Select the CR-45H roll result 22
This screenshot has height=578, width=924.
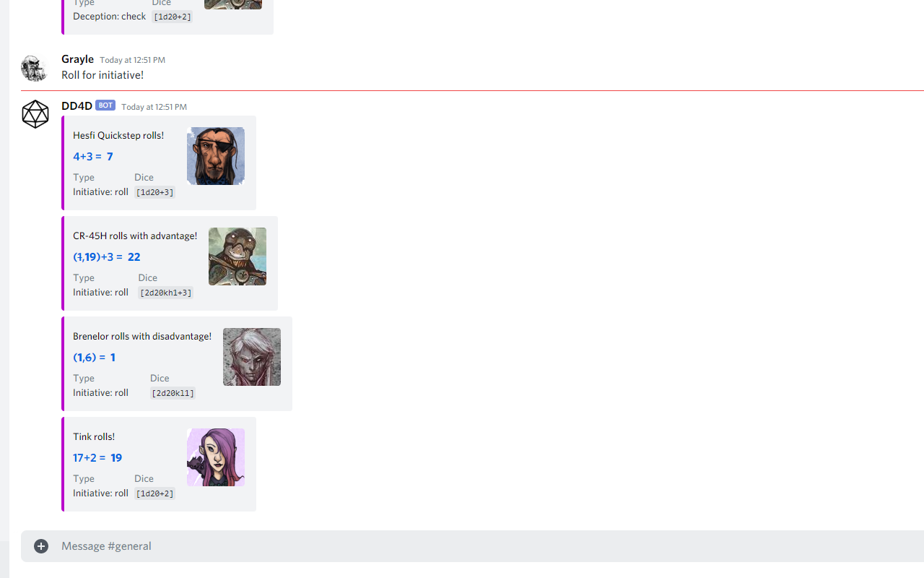pos(134,256)
